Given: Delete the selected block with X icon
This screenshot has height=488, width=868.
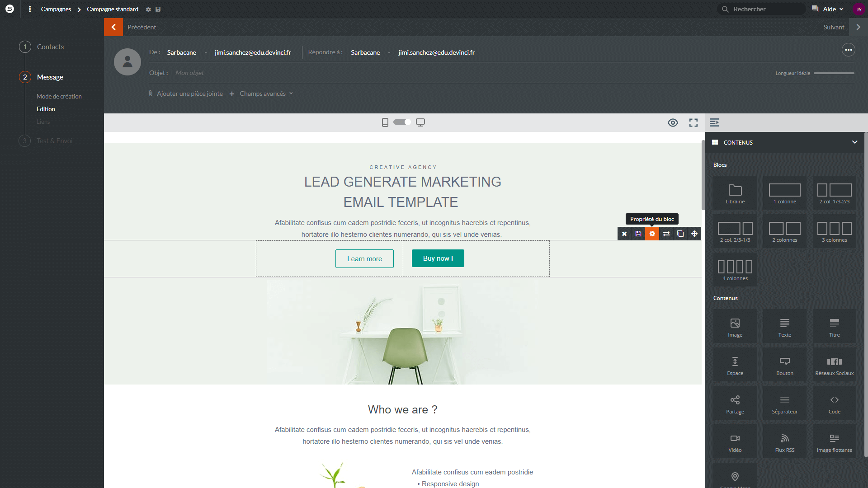Looking at the screenshot, I should point(624,234).
